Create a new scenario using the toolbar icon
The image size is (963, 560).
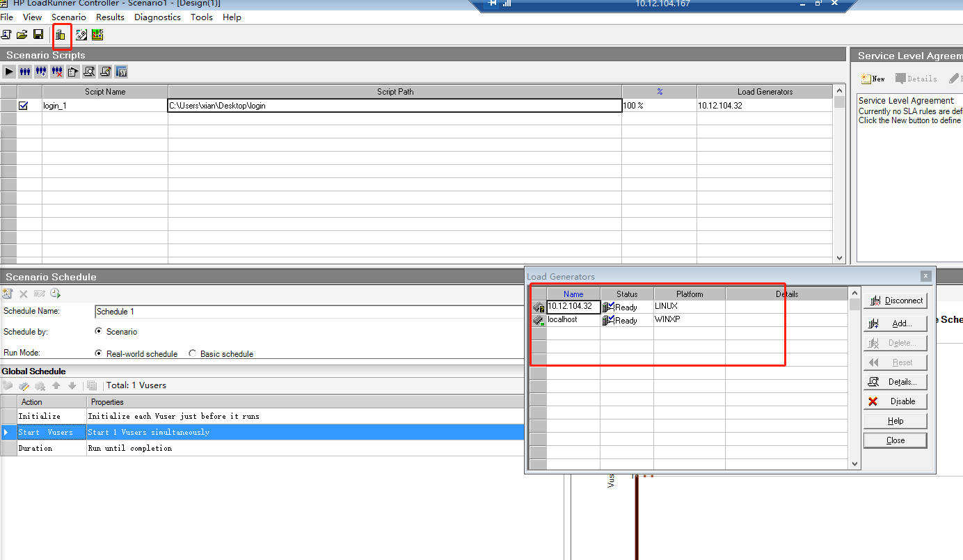(x=6, y=33)
